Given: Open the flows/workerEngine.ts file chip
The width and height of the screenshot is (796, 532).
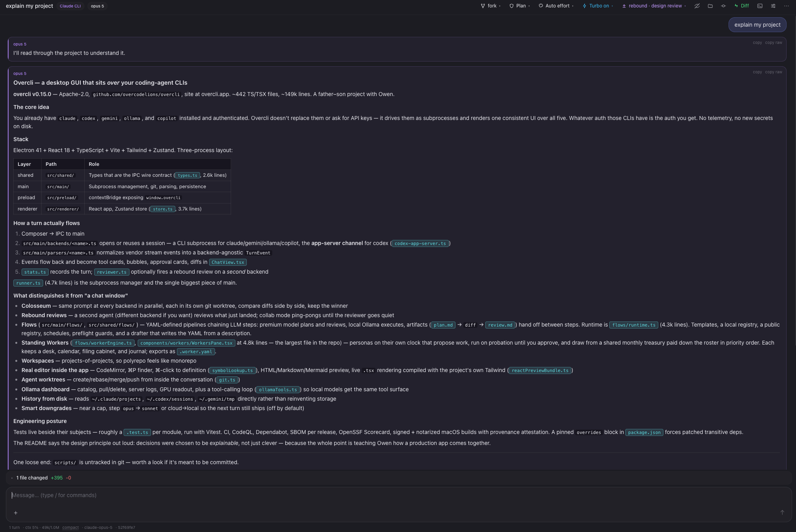Looking at the screenshot, I should click(x=103, y=343).
